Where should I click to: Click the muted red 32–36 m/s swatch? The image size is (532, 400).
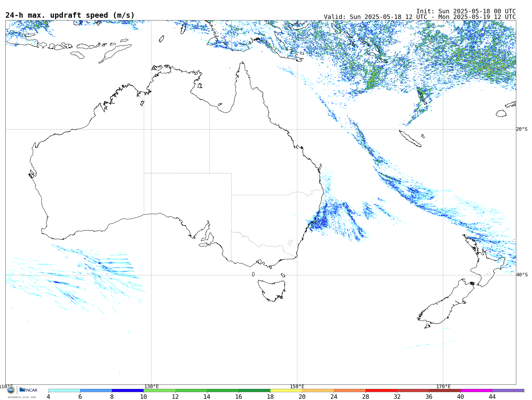pyautogui.click(x=413, y=391)
